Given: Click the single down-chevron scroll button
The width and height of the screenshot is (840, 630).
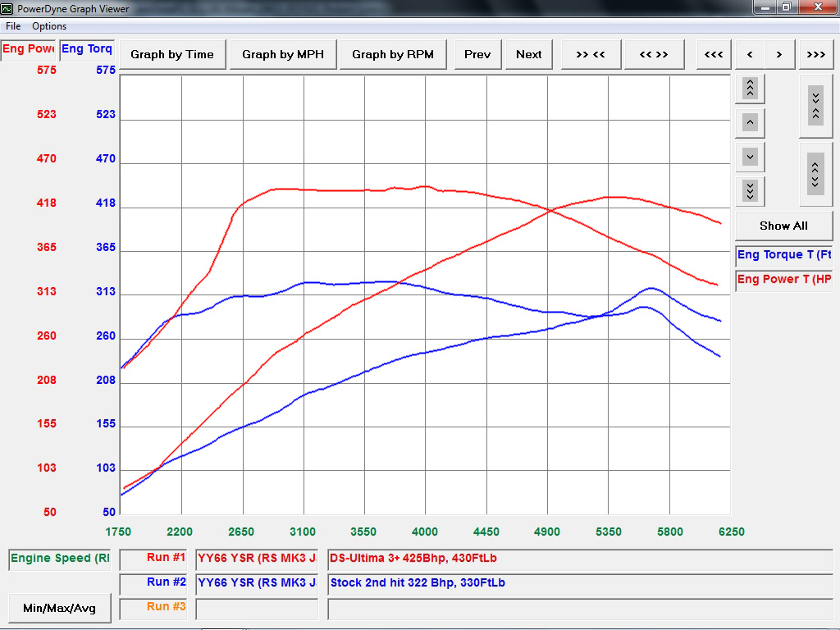Looking at the screenshot, I should 750,157.
